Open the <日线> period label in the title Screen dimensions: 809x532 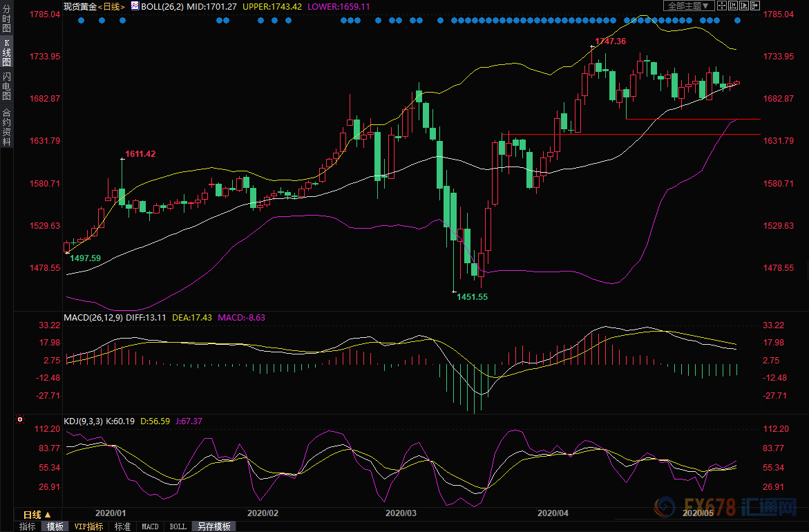click(112, 6)
